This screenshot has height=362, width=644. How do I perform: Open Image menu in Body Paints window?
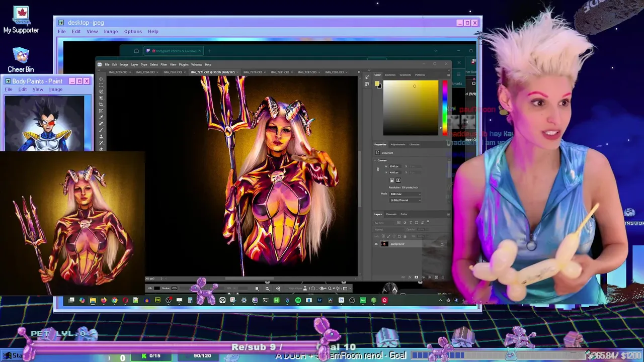(x=56, y=89)
